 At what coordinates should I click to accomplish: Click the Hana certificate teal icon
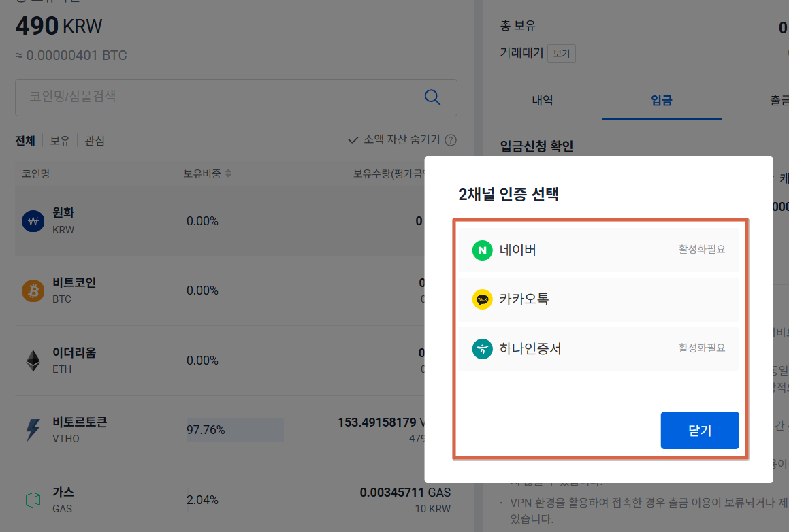pos(482,348)
